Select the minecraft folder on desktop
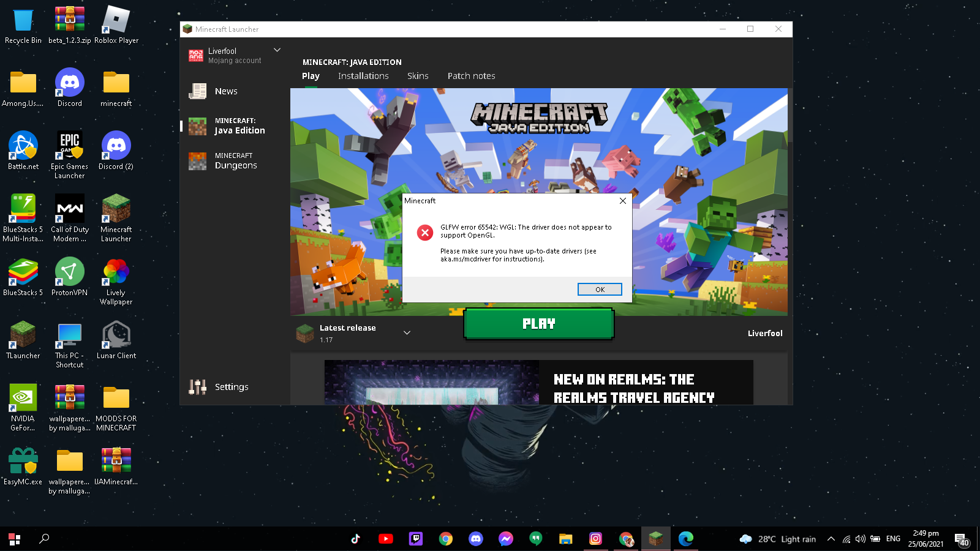This screenshot has width=980, height=551. tap(116, 88)
